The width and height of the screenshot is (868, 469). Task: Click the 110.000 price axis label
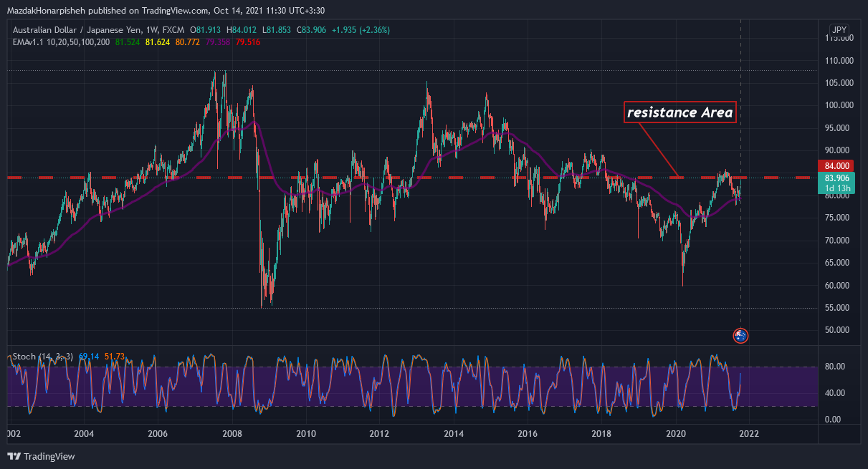(x=839, y=61)
